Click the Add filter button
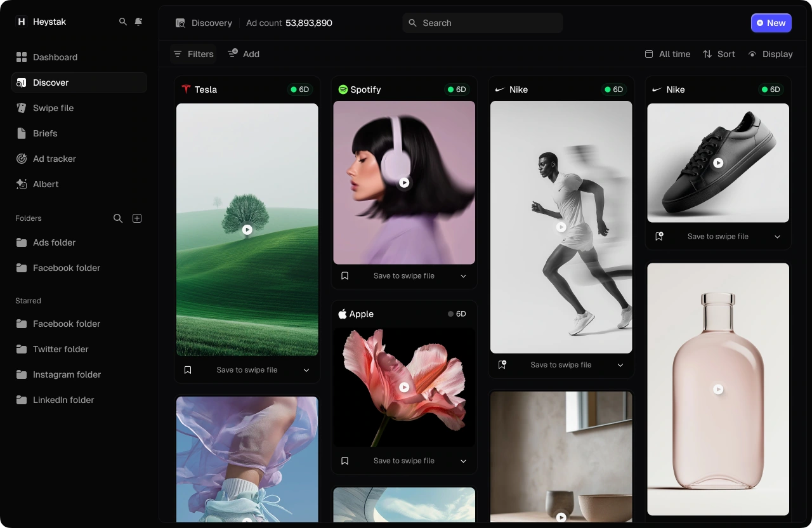 [244, 54]
